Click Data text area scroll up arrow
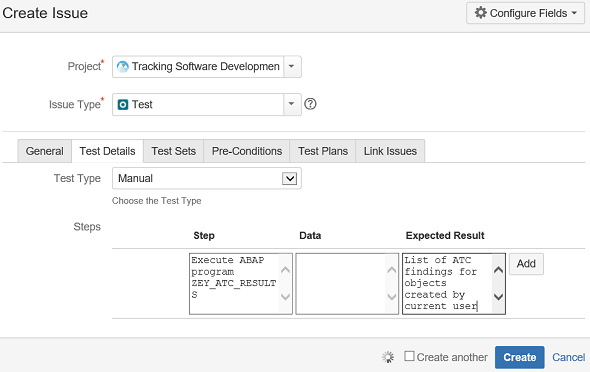Screen dimensions: 590x372 [392, 270]
